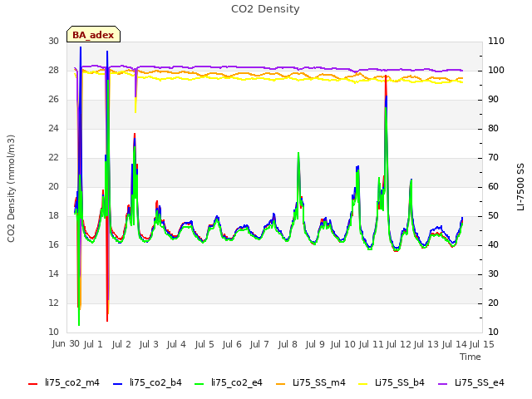The width and height of the screenshot is (532, 399).
Task: Click the Jul 14 x-axis tick label
Action: click(455, 344)
